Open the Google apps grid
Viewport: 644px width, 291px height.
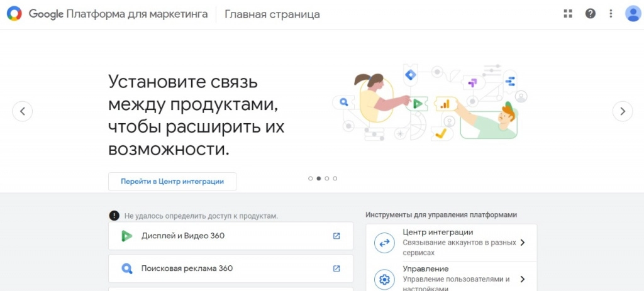pos(568,14)
